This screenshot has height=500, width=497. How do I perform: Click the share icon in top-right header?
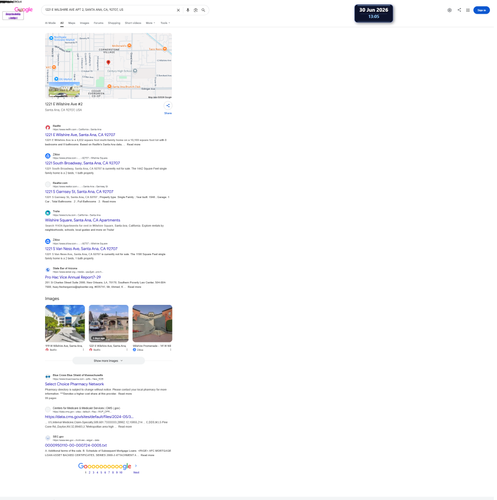(x=459, y=10)
